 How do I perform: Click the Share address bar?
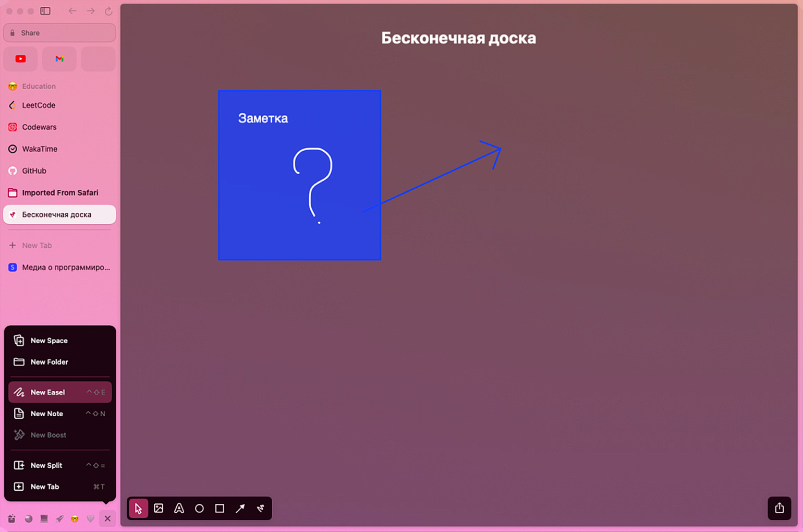point(59,33)
